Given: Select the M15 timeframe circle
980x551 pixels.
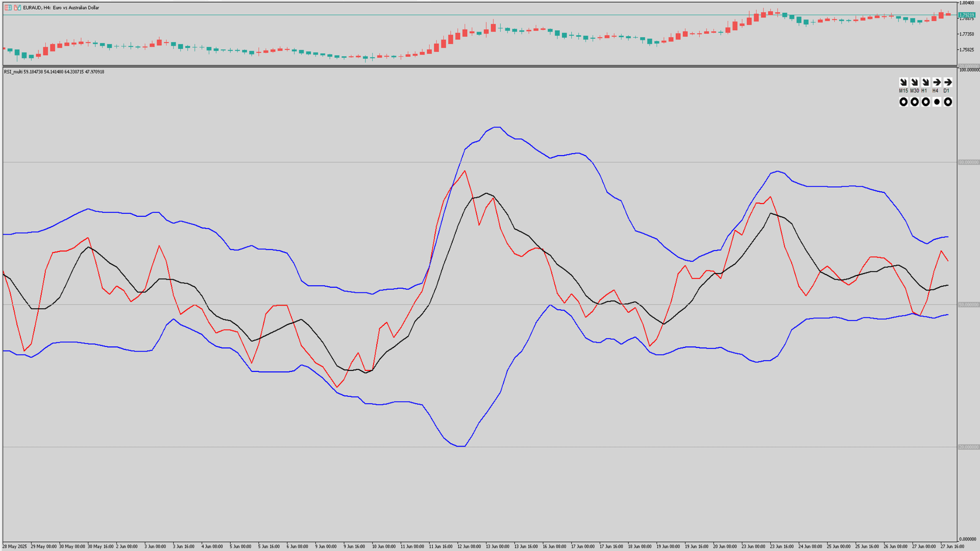Looking at the screenshot, I should [903, 102].
